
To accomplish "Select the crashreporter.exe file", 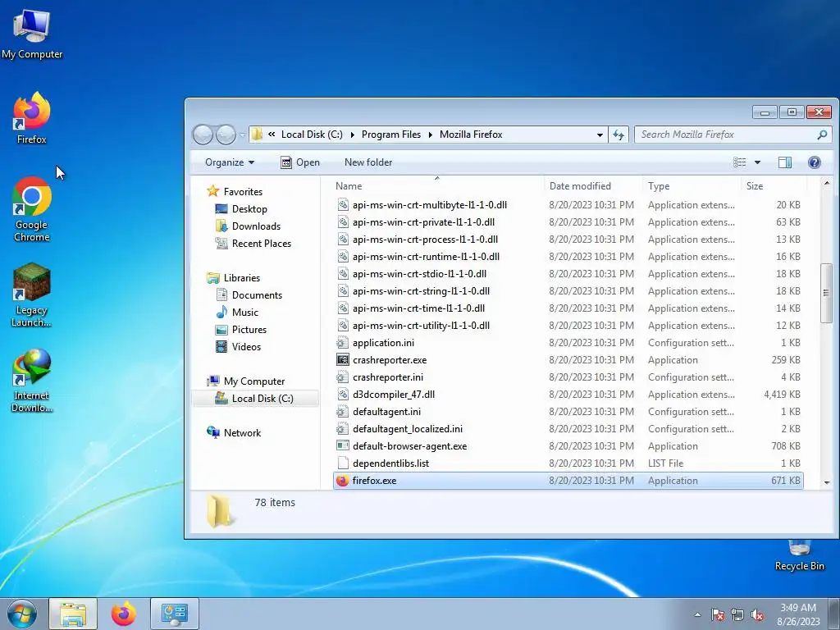I will [568, 360].
